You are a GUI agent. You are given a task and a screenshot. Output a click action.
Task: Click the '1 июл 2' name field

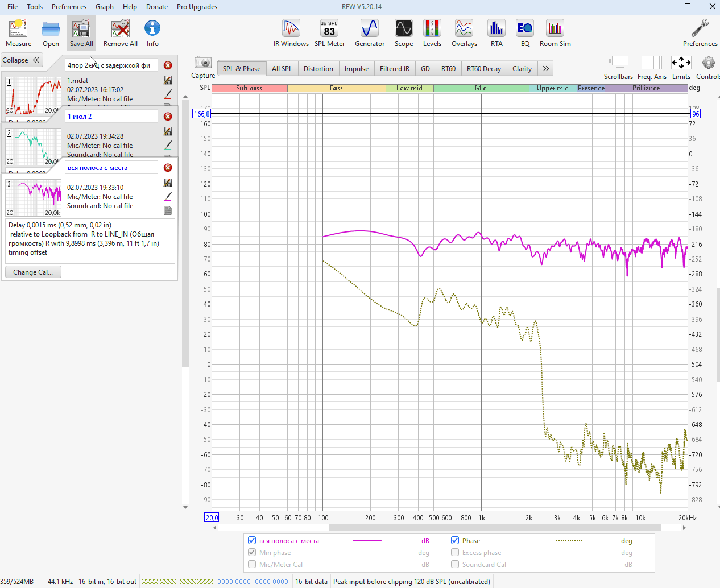coord(111,117)
